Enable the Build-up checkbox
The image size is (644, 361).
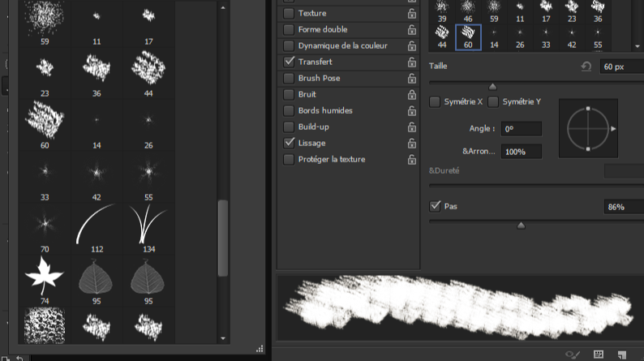pyautogui.click(x=289, y=127)
